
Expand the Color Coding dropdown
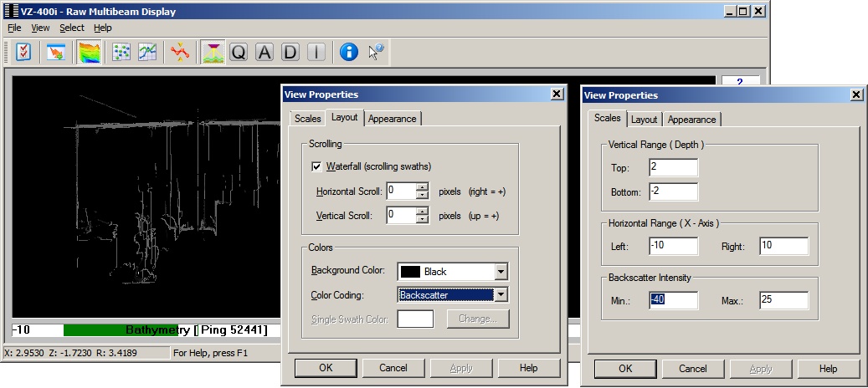click(x=501, y=294)
